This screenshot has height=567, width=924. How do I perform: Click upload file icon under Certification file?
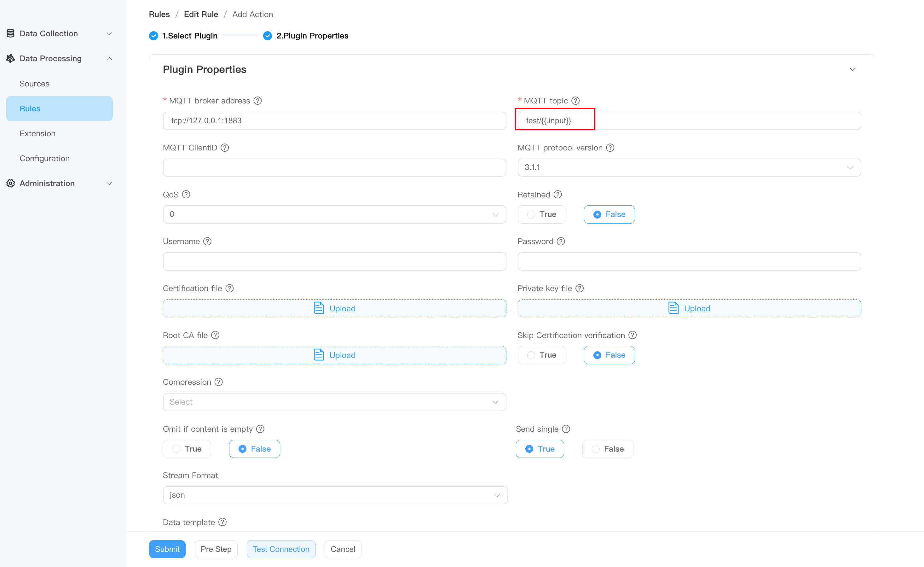tap(318, 308)
